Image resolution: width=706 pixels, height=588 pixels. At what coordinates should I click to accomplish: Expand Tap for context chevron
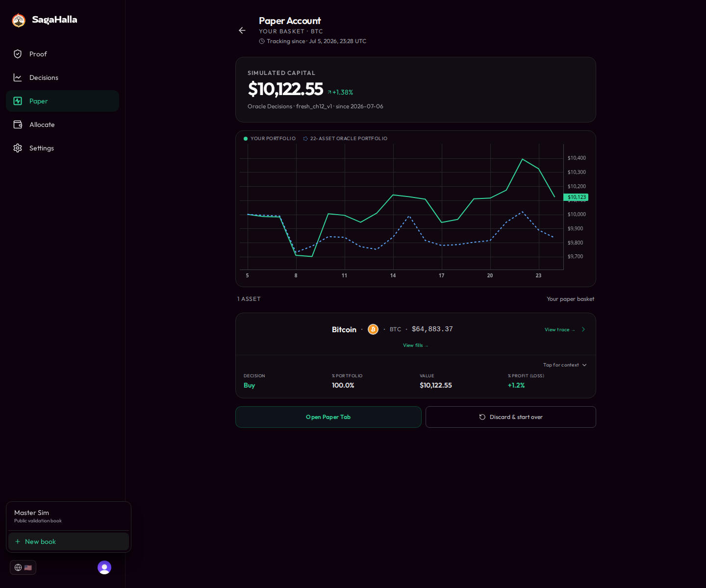[584, 365]
